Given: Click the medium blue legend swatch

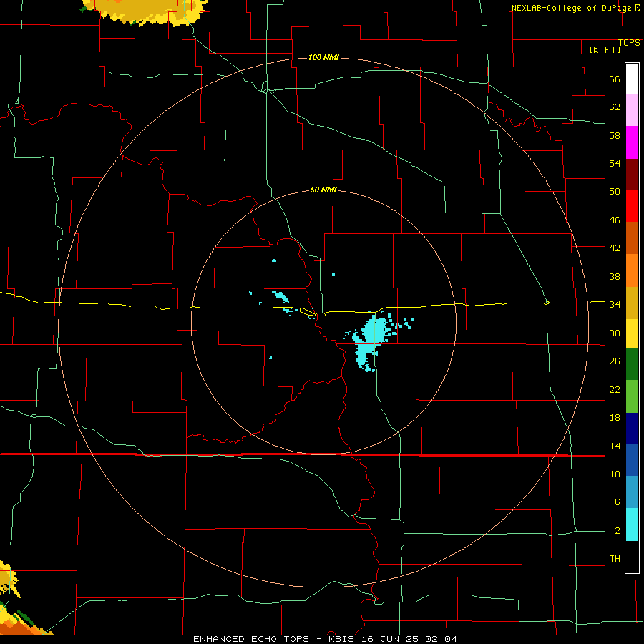Looking at the screenshot, I should [632, 460].
